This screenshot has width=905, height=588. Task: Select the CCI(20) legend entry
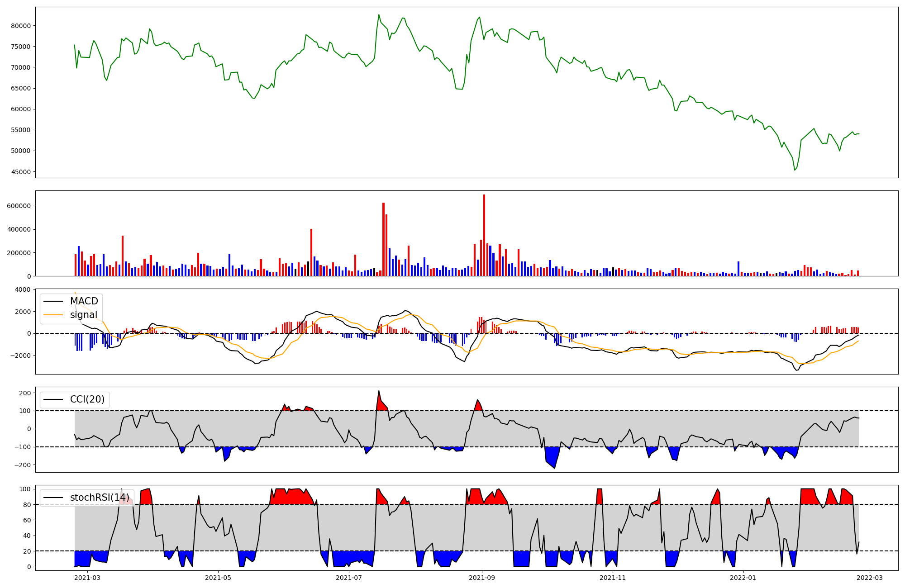point(87,399)
